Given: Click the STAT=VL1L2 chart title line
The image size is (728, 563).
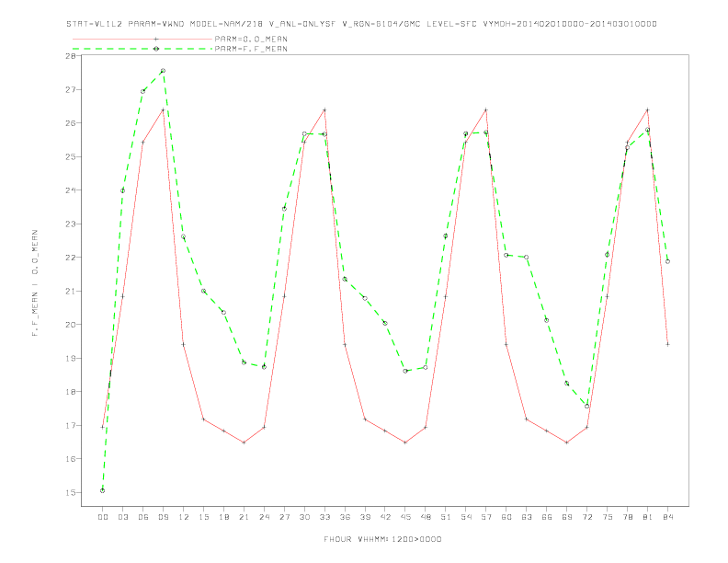Looking at the screenshot, I should coord(361,24).
